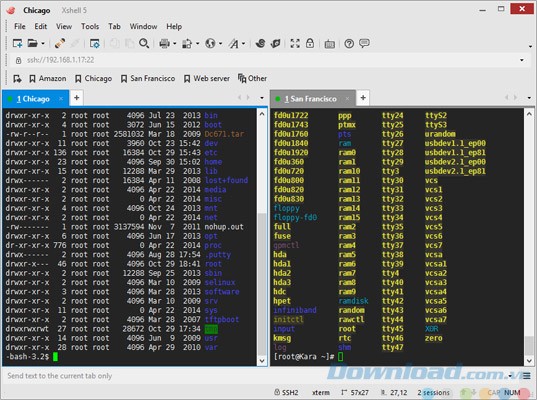
Task: Open Help question mark icon
Action: coord(349,43)
